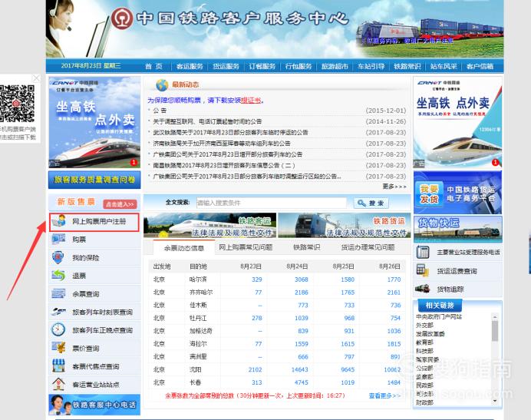The width and height of the screenshot is (531, 420).
Task: Open the 客运服务 navigation menu
Action: [190, 66]
